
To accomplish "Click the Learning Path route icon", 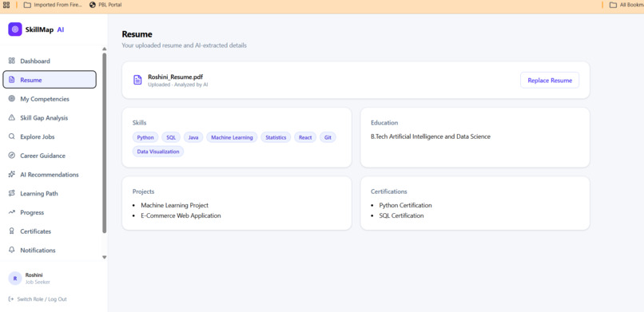I will click(x=11, y=193).
